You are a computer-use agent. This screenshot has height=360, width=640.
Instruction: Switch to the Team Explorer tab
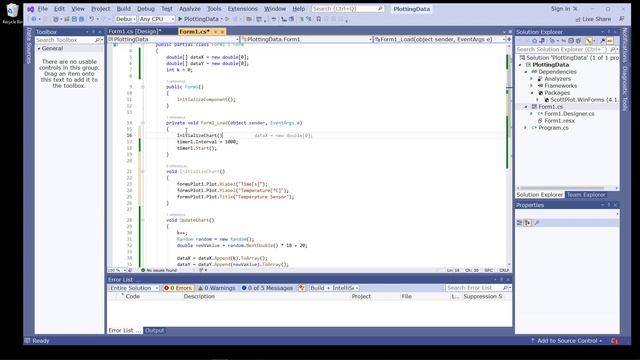(586, 195)
